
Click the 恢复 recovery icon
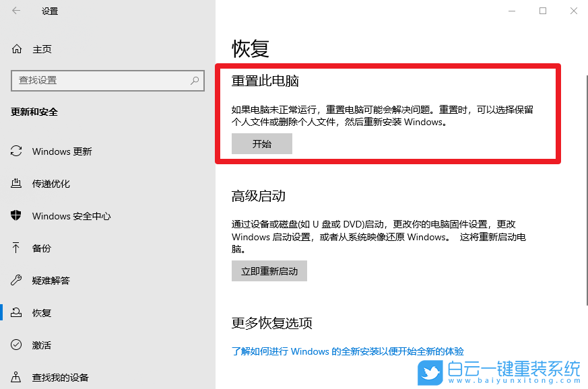15,312
